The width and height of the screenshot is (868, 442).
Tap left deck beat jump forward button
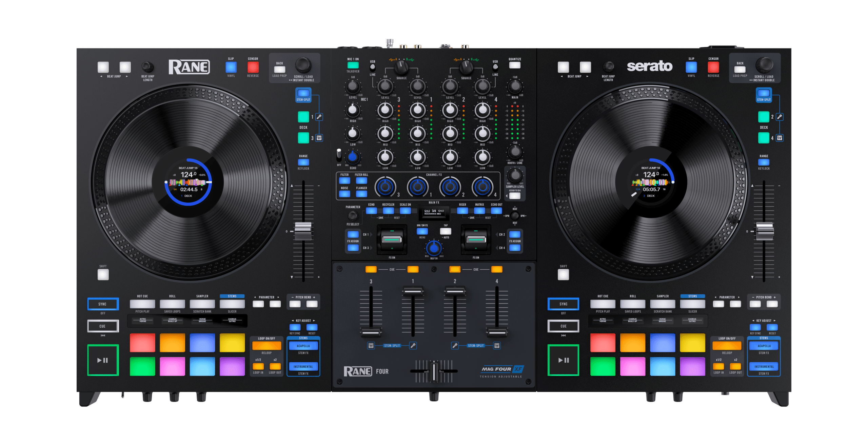125,67
